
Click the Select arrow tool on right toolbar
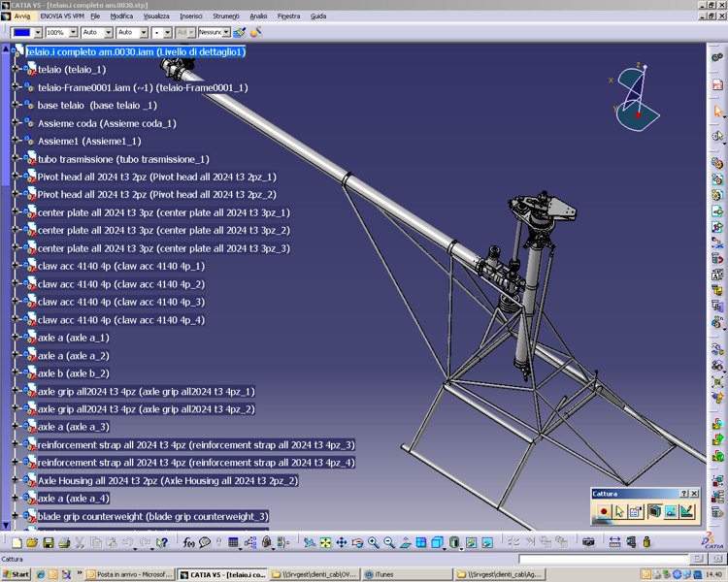[717, 112]
